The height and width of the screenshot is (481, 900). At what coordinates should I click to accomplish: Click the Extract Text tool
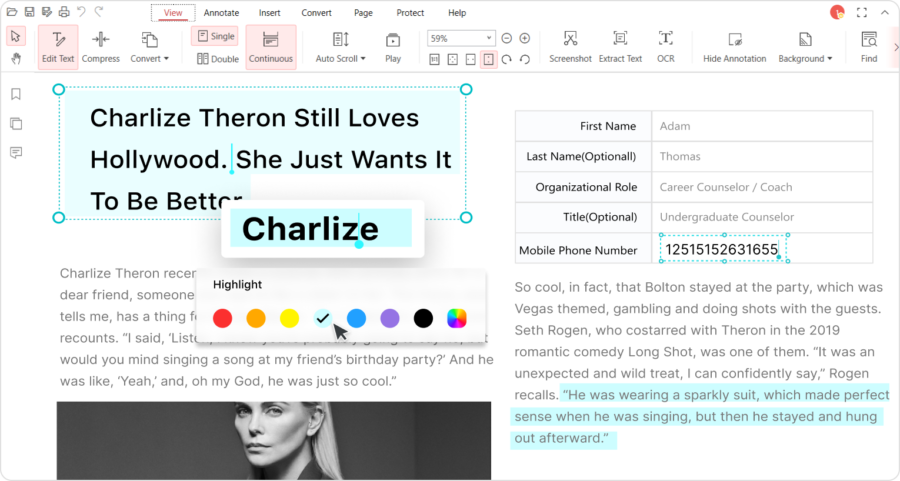point(620,48)
